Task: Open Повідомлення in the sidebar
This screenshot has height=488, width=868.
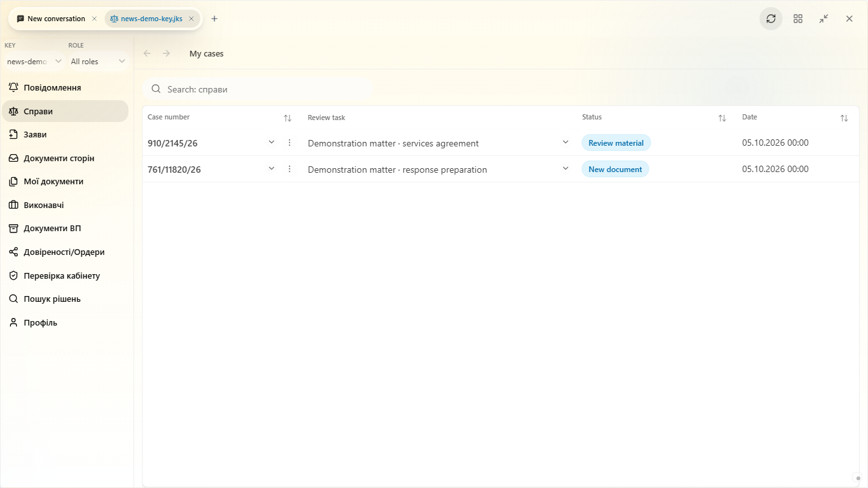Action: click(65, 87)
